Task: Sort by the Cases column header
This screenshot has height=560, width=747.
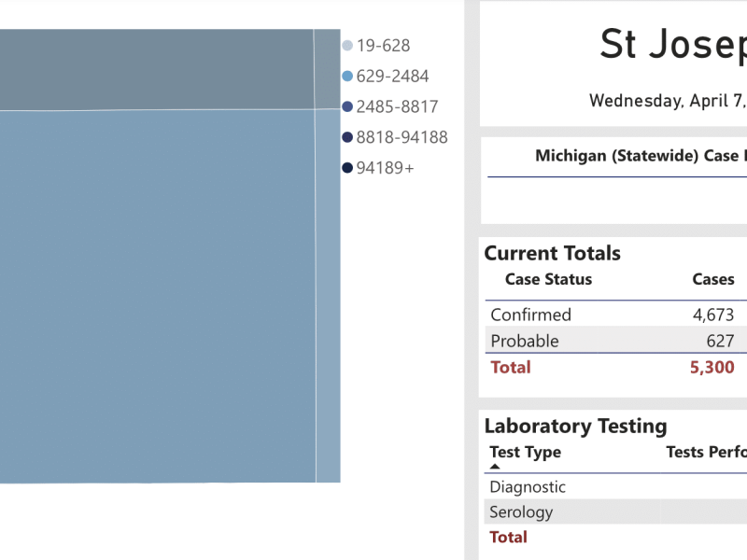Action: pos(712,279)
